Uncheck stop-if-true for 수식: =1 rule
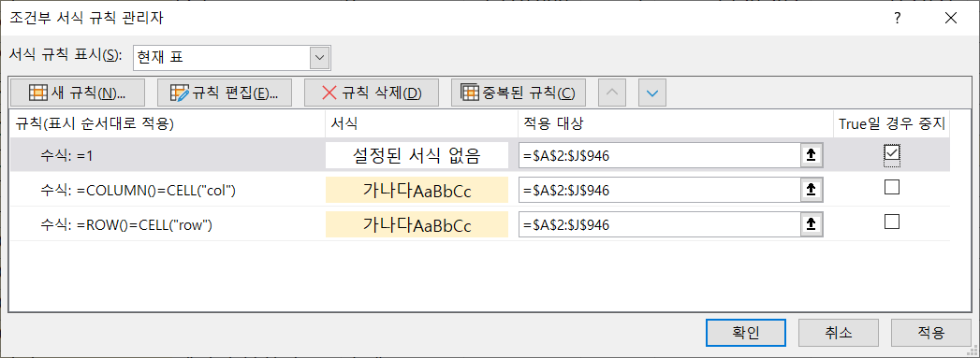The image size is (980, 358). [892, 152]
